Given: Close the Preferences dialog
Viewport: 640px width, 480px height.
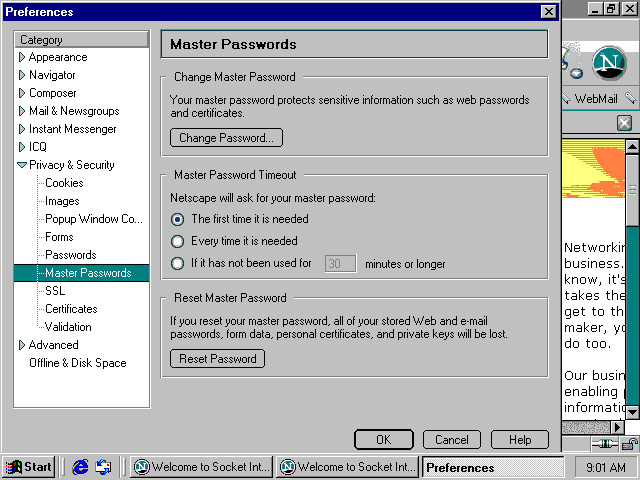Looking at the screenshot, I should click(549, 11).
